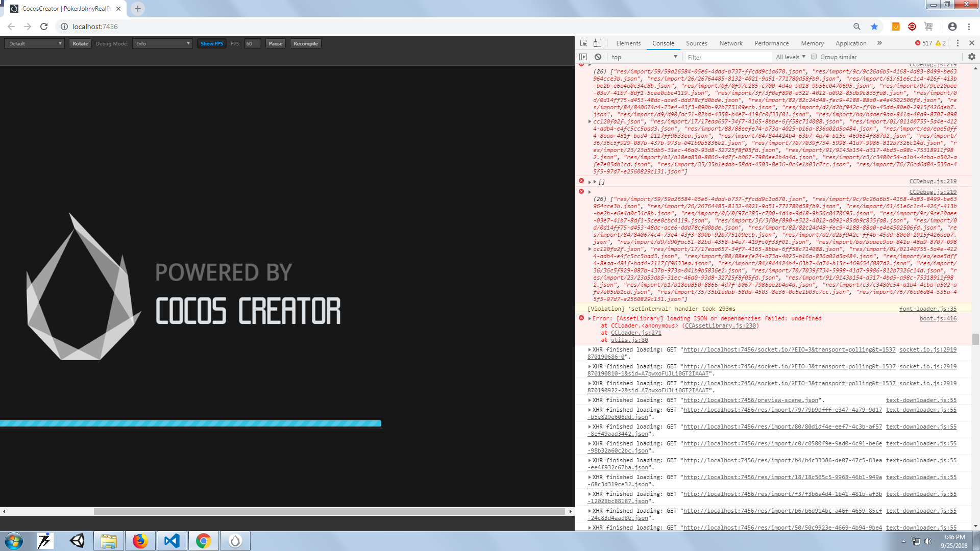Open DevTools customize menu
This screenshot has height=551, width=980.
coord(958,43)
